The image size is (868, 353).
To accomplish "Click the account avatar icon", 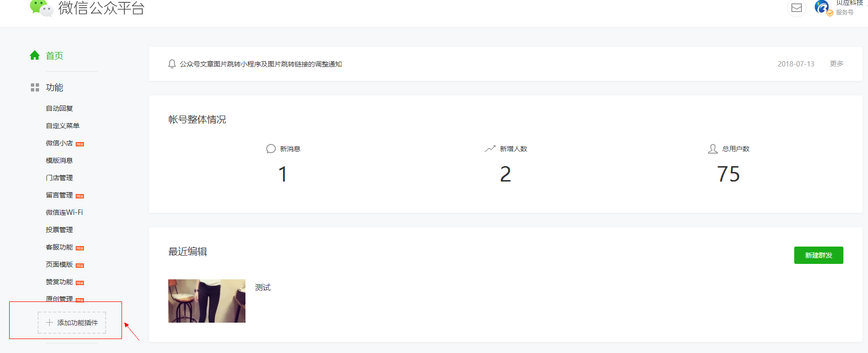I will tap(822, 7).
